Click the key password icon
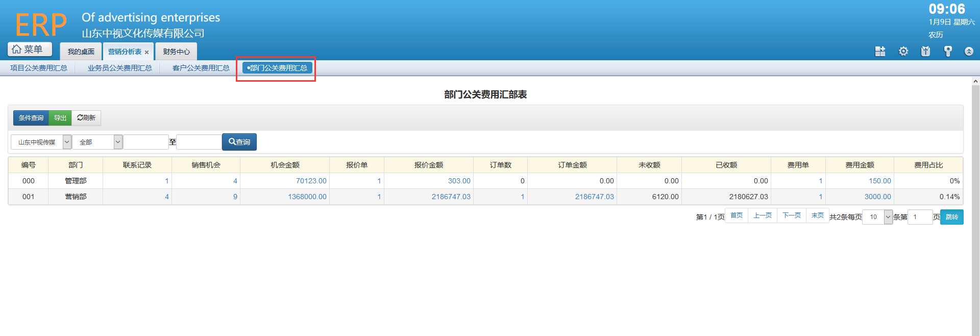 point(948,51)
